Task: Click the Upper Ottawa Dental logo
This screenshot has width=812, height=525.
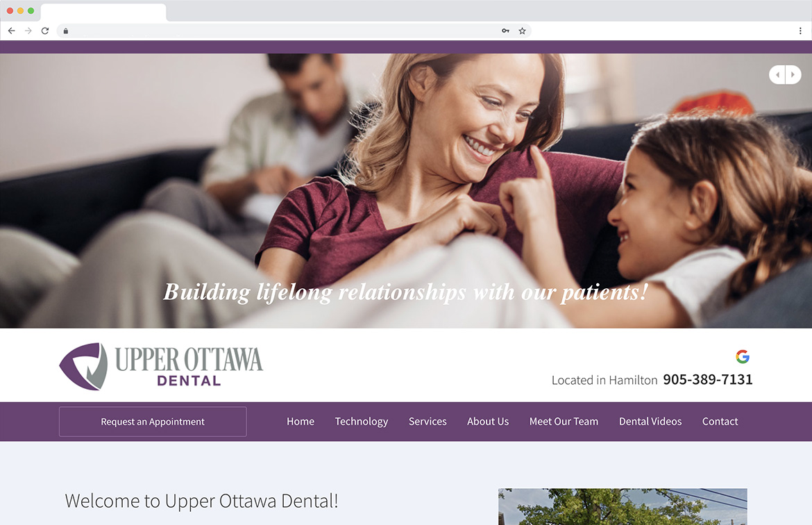Action: tap(161, 366)
